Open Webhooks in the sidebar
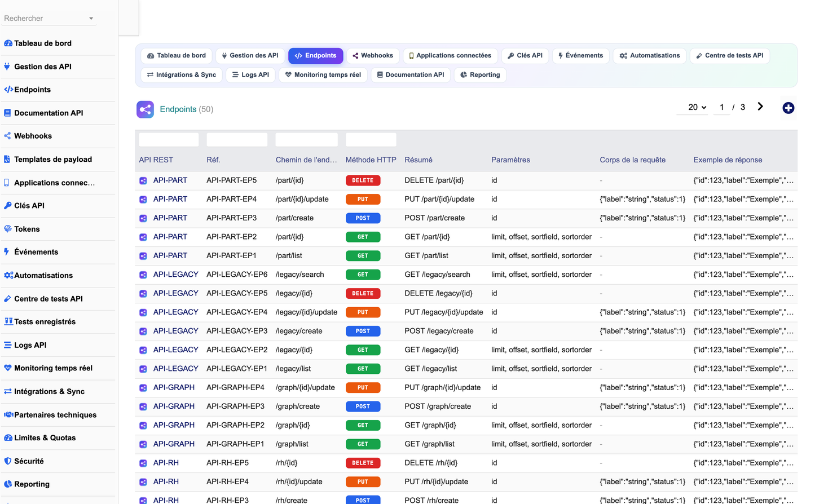815x504 pixels. pos(33,136)
